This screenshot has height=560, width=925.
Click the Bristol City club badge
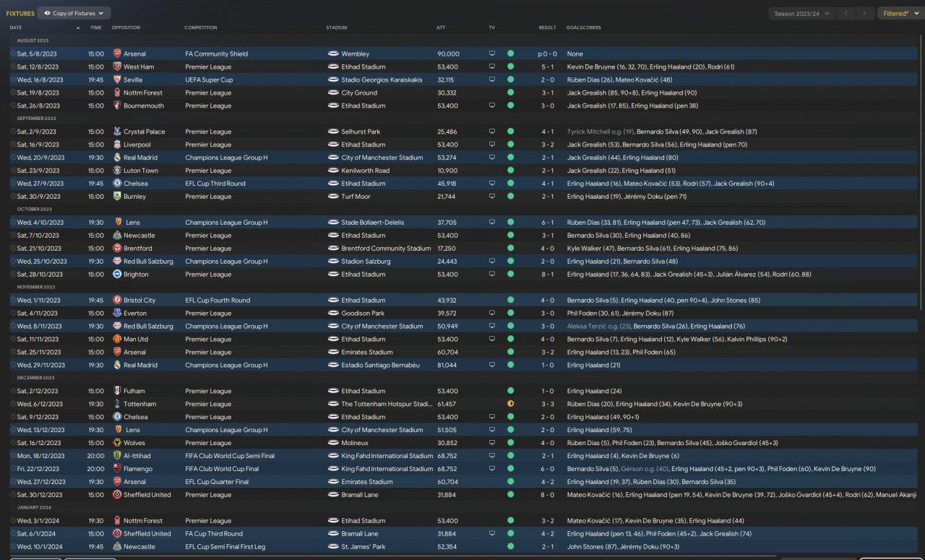tap(117, 301)
